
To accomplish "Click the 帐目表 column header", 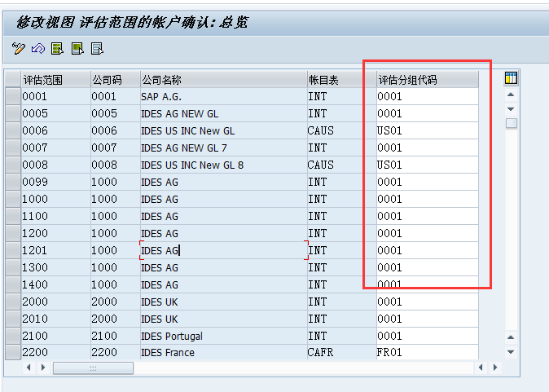I will pos(341,80).
